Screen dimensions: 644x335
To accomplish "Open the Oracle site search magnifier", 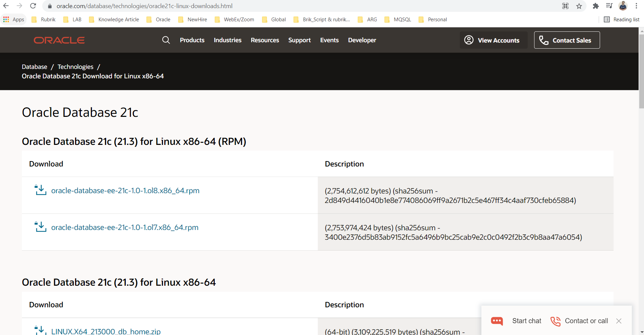I will pos(166,40).
